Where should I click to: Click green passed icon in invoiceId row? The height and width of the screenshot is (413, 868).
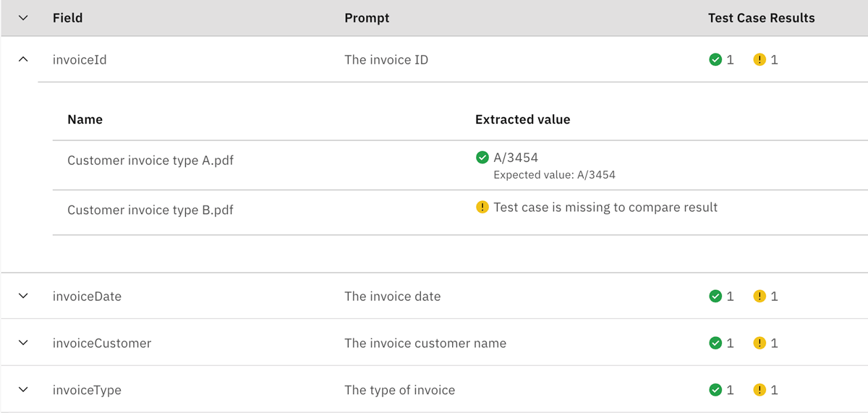(x=715, y=60)
